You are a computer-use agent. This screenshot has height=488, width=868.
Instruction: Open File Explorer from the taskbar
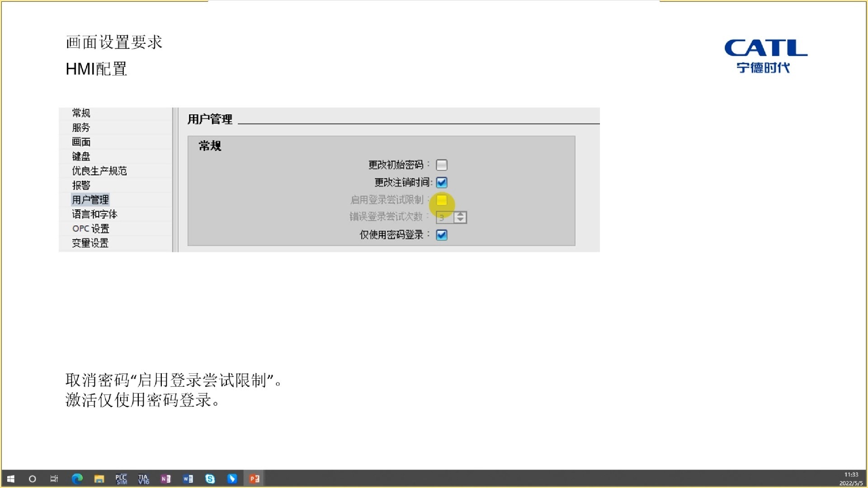(99, 479)
